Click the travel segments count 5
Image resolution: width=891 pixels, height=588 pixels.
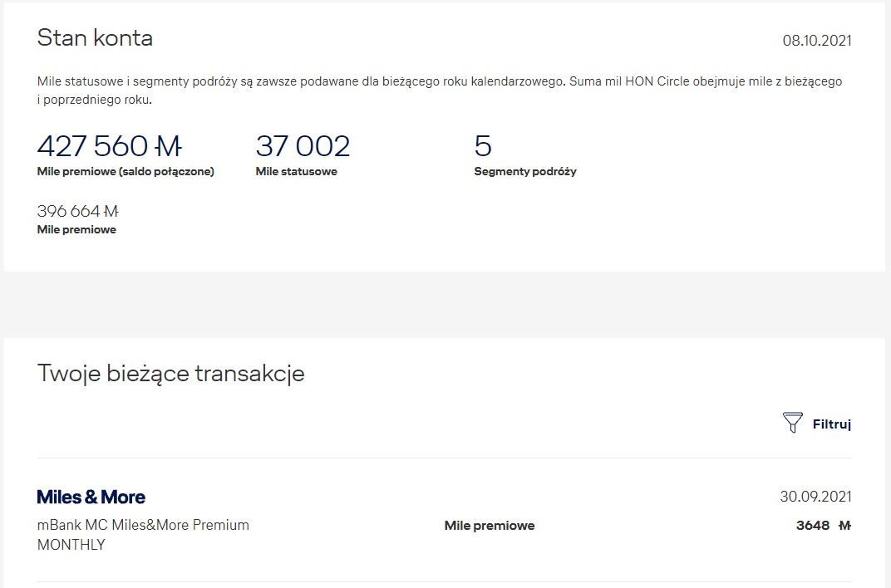point(483,146)
